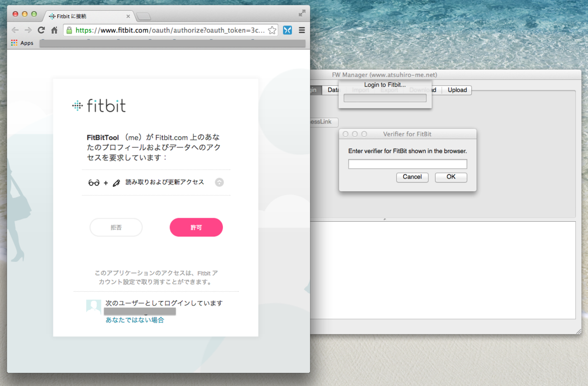Expand the 読み取りおよび更新アクセス details chevron
Screen dimensions: 588x386
(x=219, y=181)
